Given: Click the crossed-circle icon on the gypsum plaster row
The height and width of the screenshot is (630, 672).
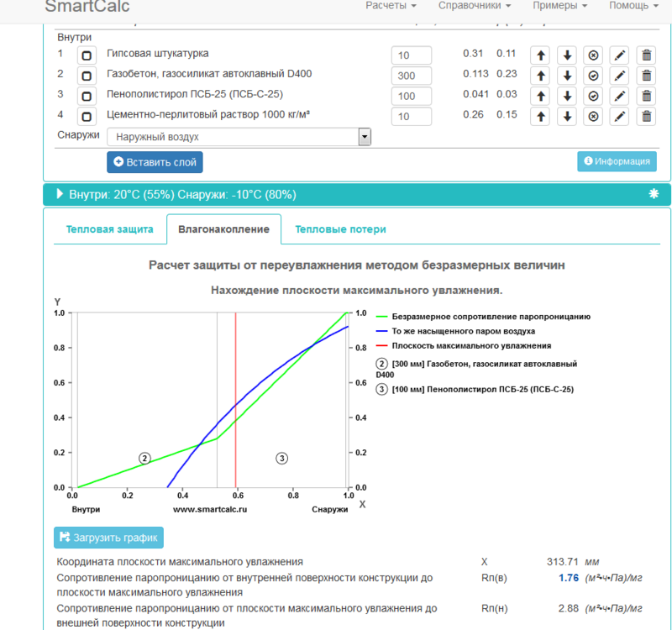Looking at the screenshot, I should pyautogui.click(x=593, y=55).
